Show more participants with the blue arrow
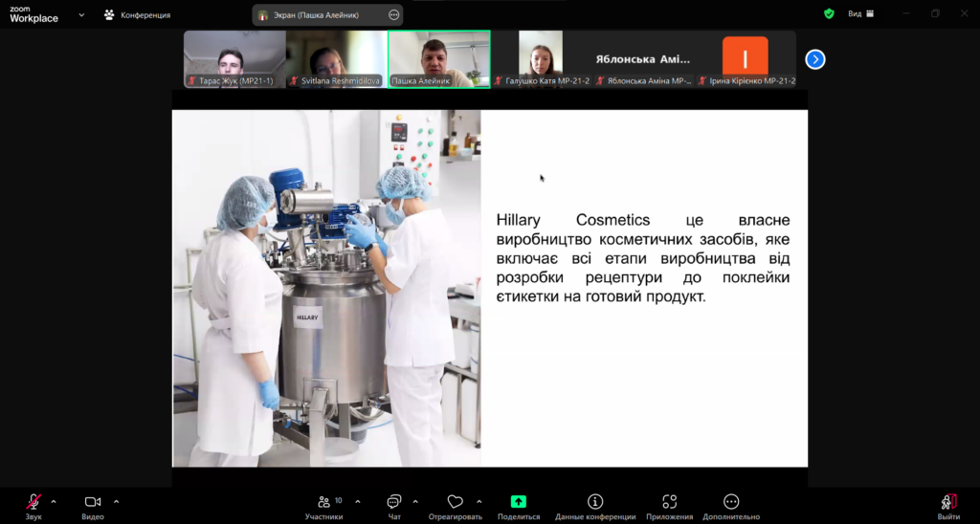Viewport: 980px width, 524px height. pyautogui.click(x=814, y=59)
